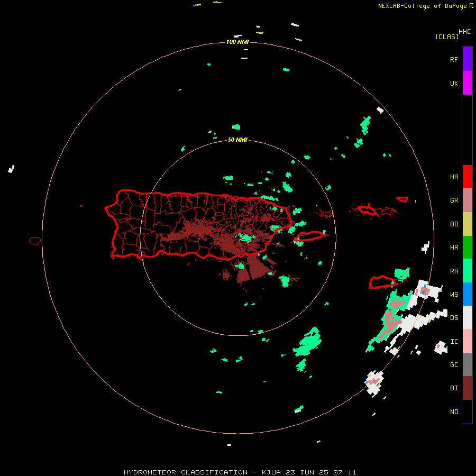Click the NEXLAB-College of DuPage text
This screenshot has height=476, width=476.
coord(422,6)
